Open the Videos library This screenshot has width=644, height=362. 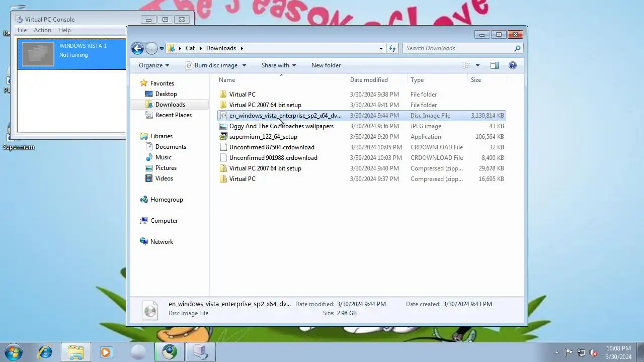164,178
